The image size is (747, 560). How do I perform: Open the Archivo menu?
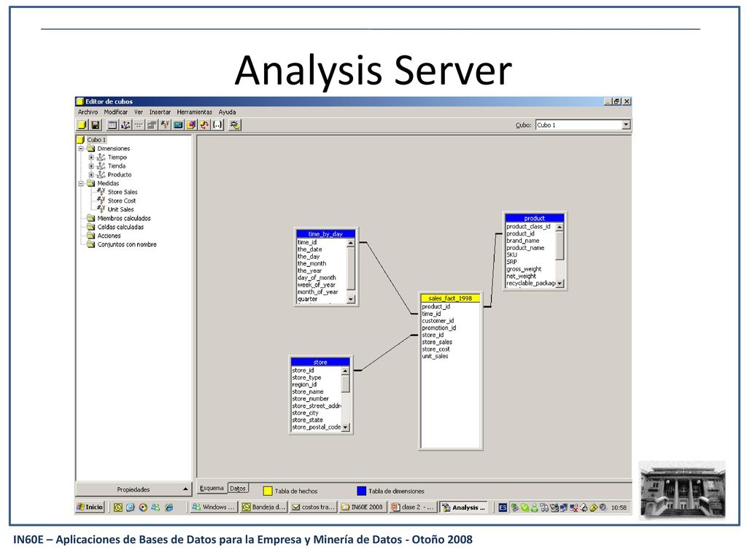pyautogui.click(x=88, y=112)
